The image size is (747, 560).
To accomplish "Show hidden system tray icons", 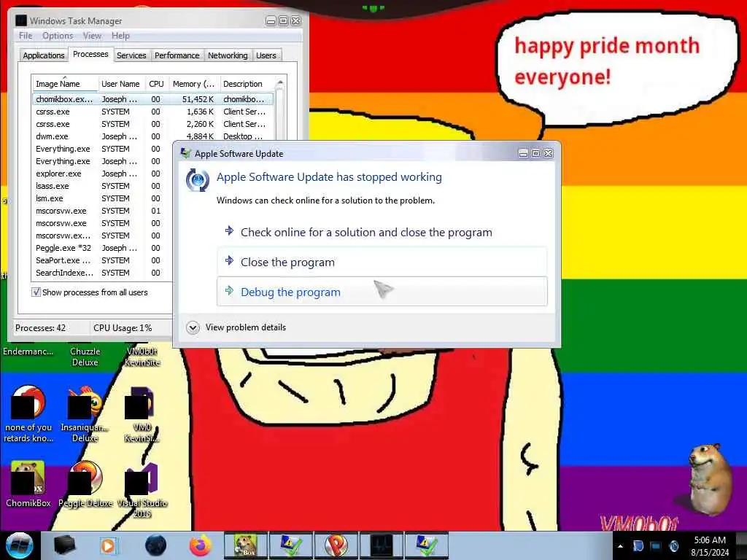I will (620, 546).
